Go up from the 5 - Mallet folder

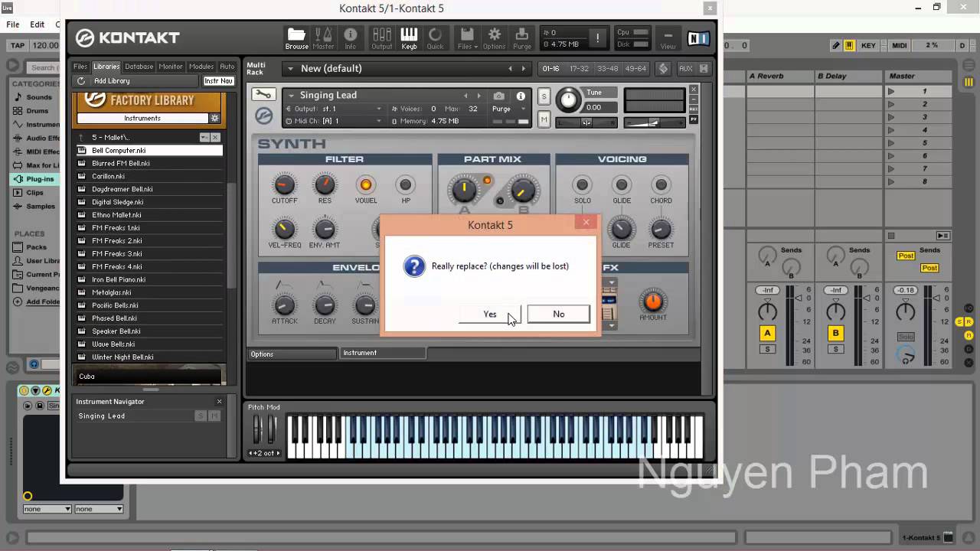[81, 138]
